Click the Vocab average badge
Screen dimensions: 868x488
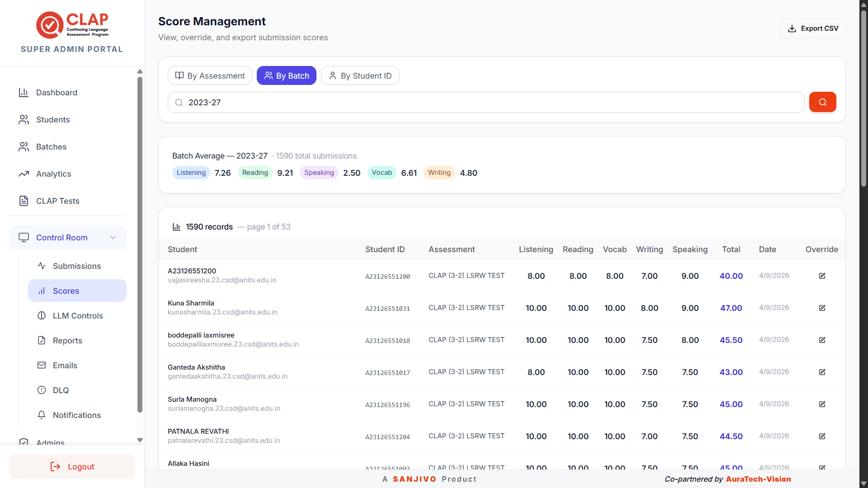pos(382,173)
